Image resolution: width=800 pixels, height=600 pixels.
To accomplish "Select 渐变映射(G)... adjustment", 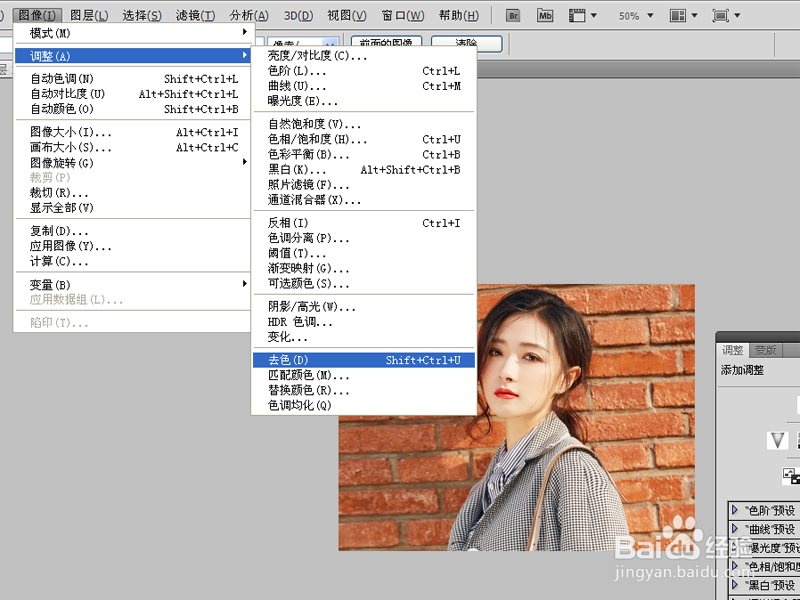I will 364,268.
